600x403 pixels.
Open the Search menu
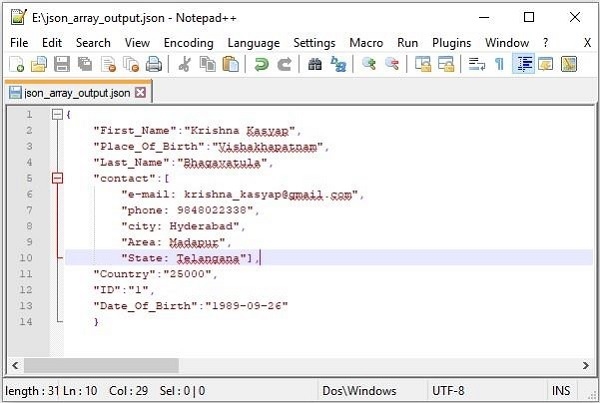pyautogui.click(x=93, y=42)
